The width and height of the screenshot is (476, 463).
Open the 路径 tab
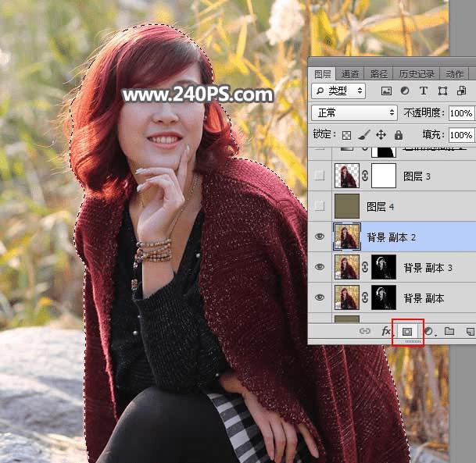[x=378, y=74]
